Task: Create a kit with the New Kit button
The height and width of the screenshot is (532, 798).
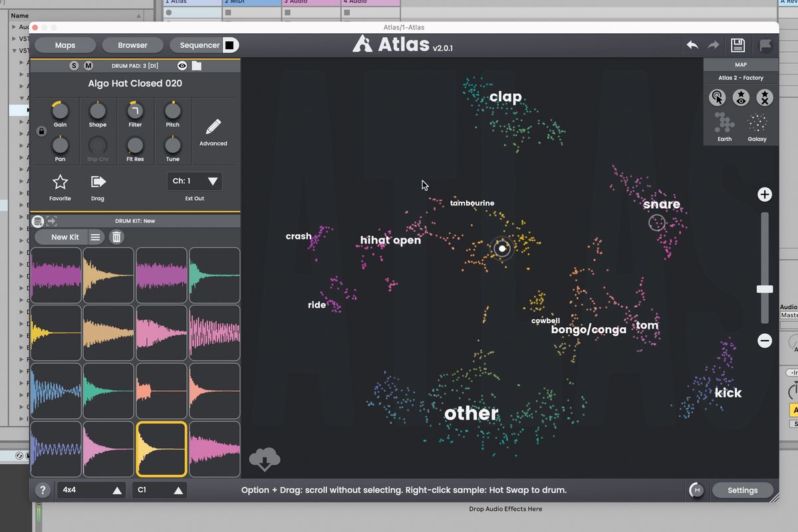Action: click(64, 237)
